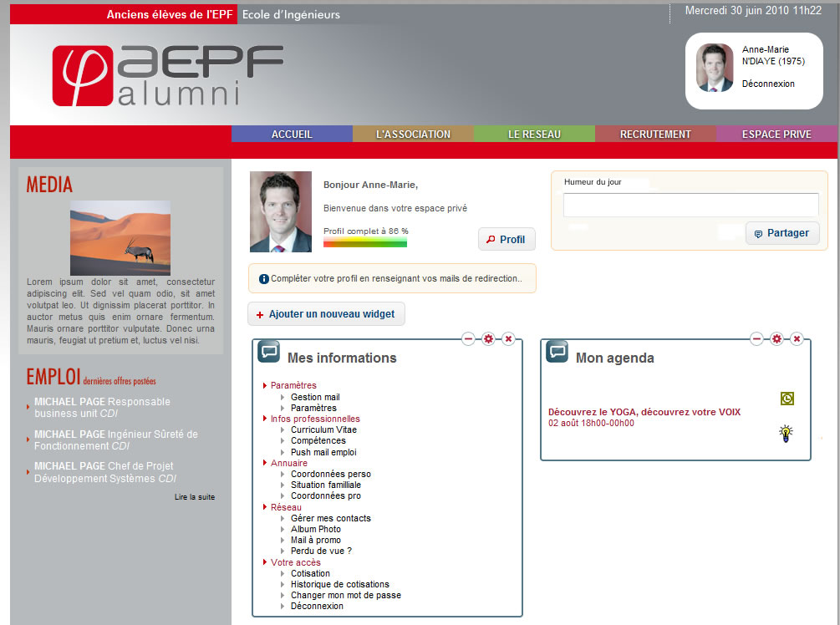Go to the RECRUTEMENT tab
840x625 pixels.
(x=655, y=134)
